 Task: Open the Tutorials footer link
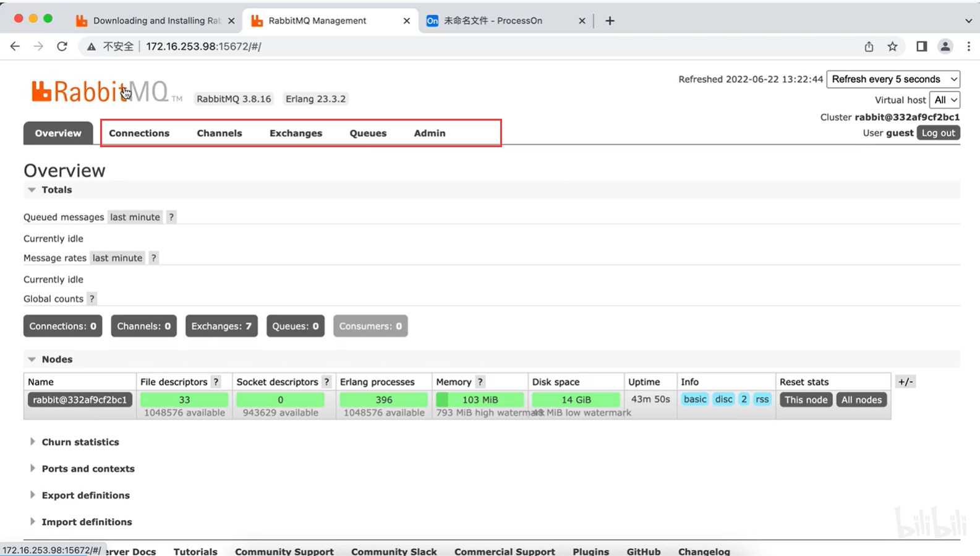point(195,551)
